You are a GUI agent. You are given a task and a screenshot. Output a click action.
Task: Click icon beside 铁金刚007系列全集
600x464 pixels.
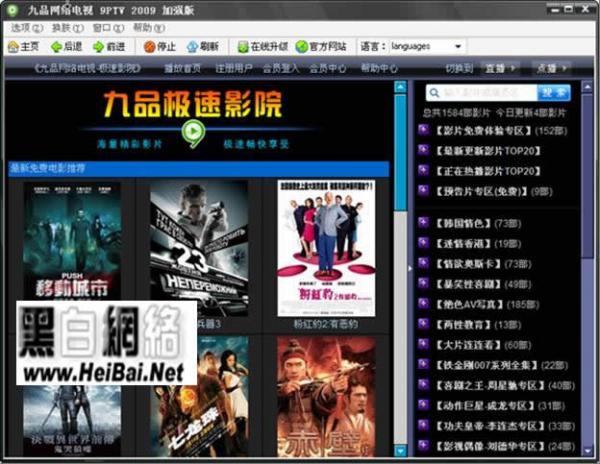point(423,364)
